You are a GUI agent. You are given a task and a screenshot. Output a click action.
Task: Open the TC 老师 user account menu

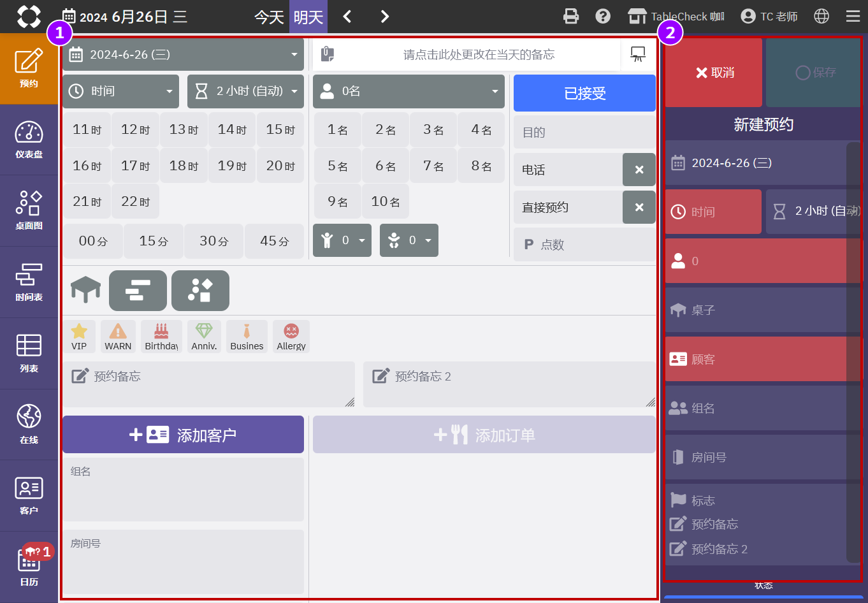[769, 17]
